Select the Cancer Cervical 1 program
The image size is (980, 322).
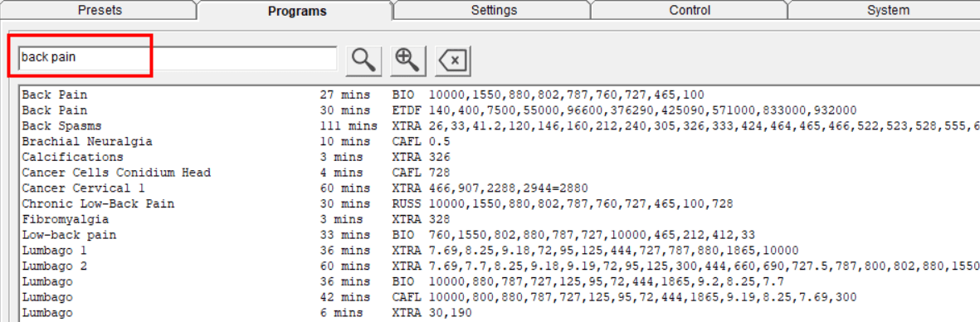(500, 188)
